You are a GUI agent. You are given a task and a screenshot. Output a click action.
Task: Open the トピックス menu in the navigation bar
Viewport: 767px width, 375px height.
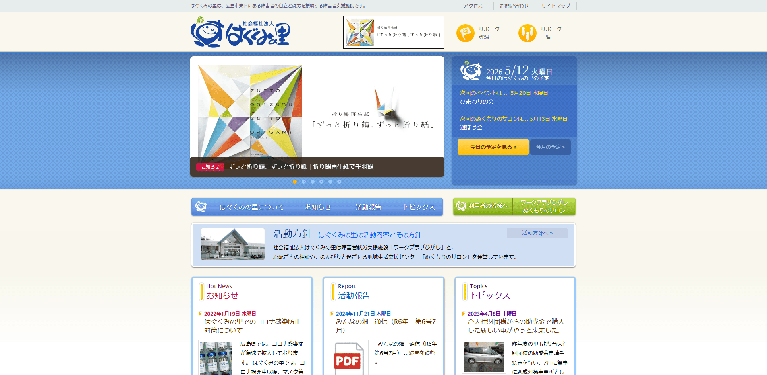click(419, 207)
